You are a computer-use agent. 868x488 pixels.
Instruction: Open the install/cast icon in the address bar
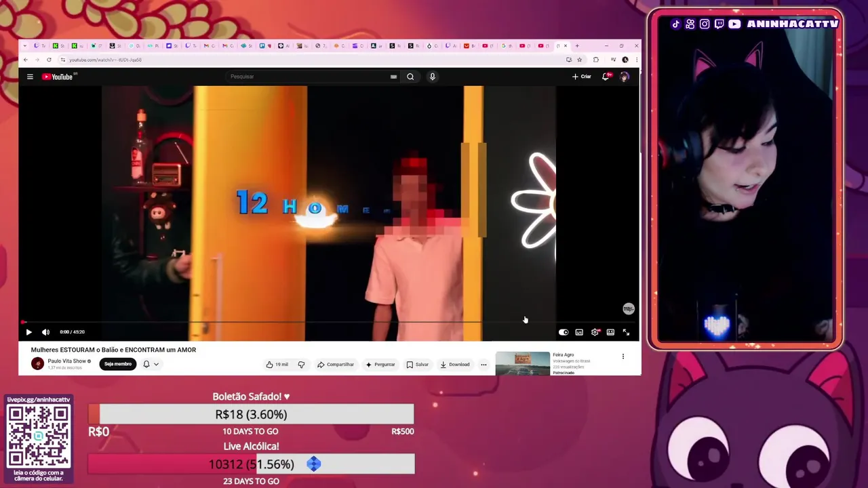(x=569, y=60)
